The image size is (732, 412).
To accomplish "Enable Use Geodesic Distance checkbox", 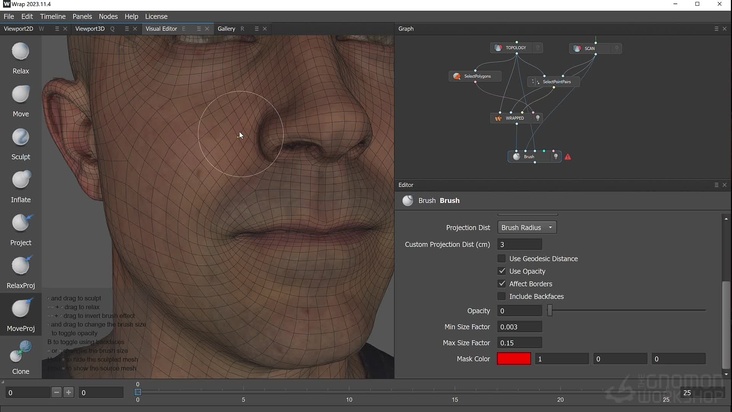I will 502,259.
